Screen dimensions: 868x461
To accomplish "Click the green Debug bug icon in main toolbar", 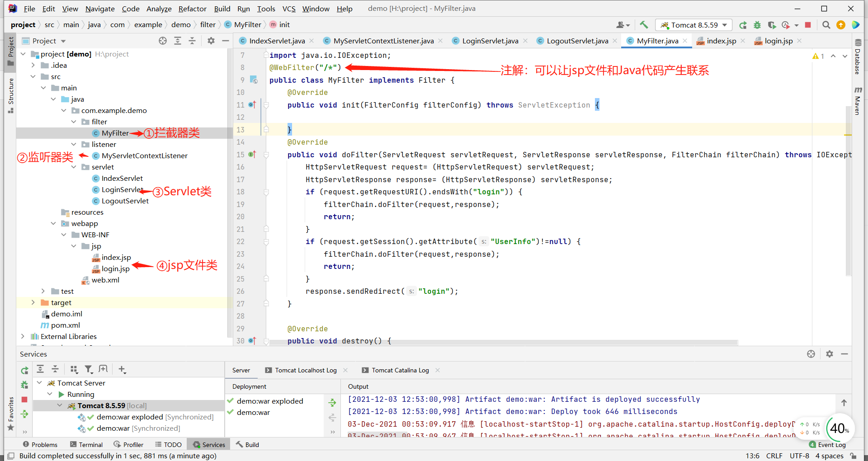I will (x=757, y=25).
